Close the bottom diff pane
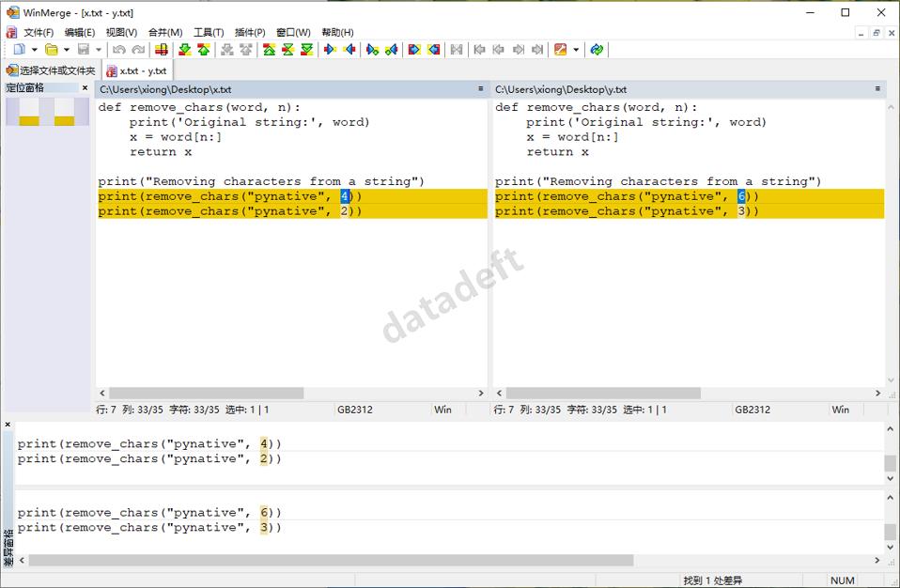Image resolution: width=900 pixels, height=588 pixels. coord(8,425)
